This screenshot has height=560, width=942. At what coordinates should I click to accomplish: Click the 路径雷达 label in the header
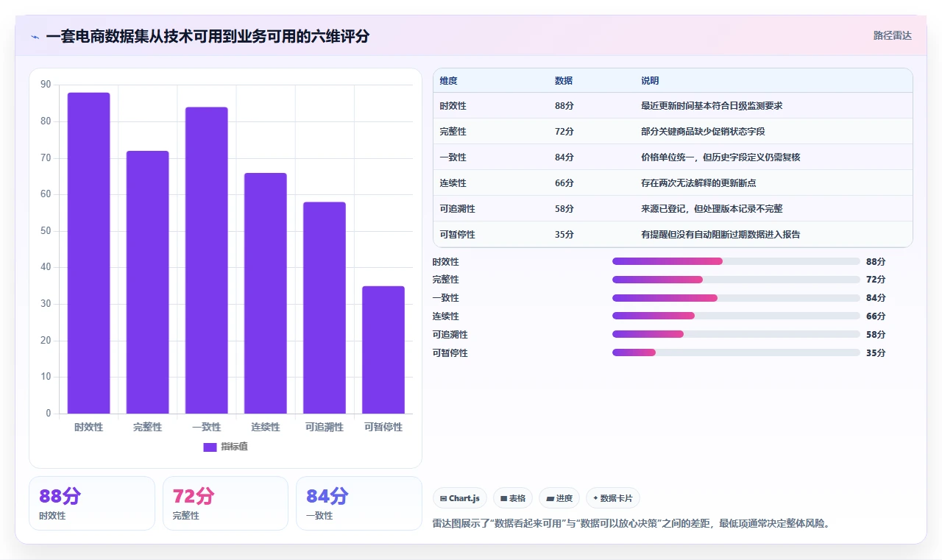892,35
